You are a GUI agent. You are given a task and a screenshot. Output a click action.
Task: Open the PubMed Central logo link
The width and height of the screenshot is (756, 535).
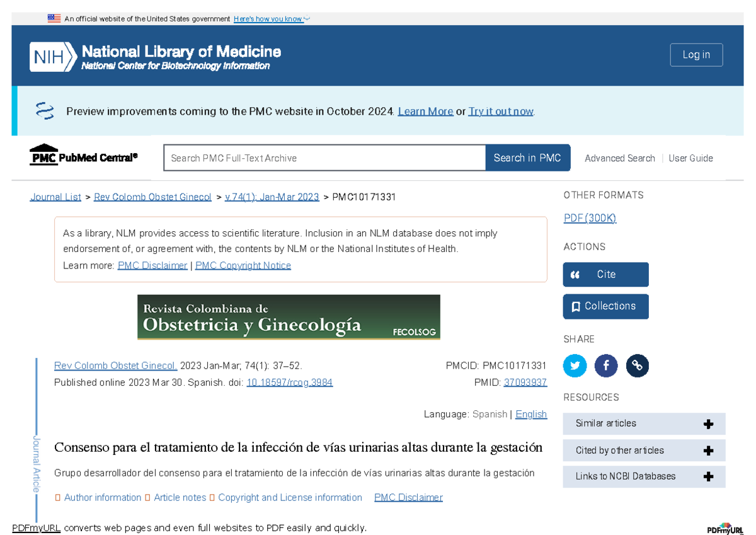(83, 156)
